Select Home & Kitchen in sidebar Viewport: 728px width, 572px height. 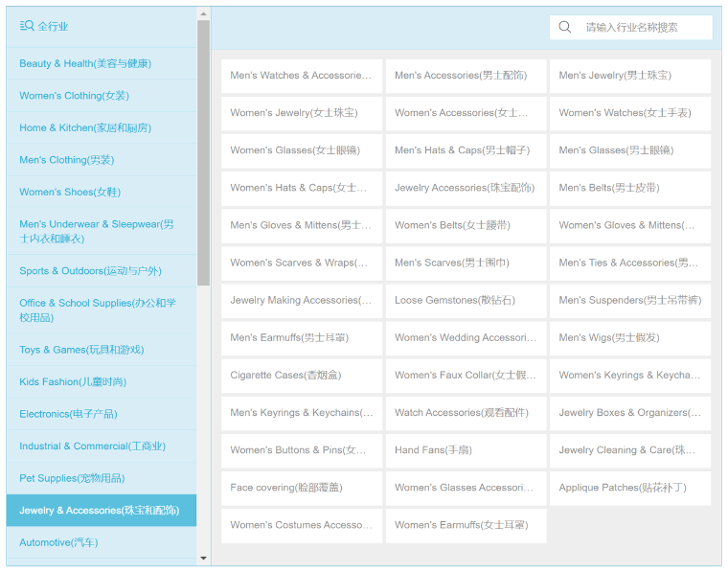coord(85,127)
